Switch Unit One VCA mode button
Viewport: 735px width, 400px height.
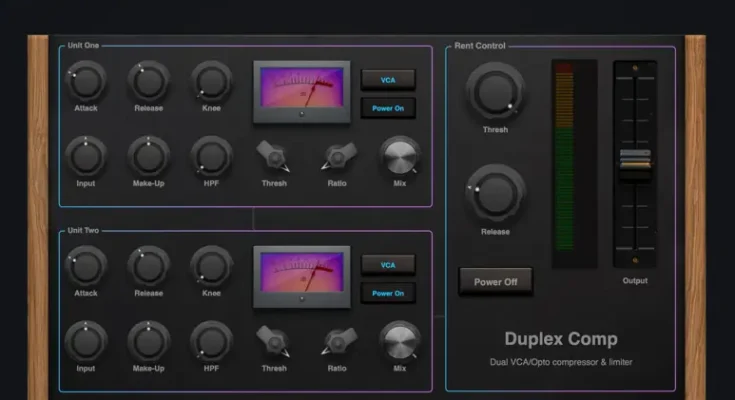click(x=388, y=79)
